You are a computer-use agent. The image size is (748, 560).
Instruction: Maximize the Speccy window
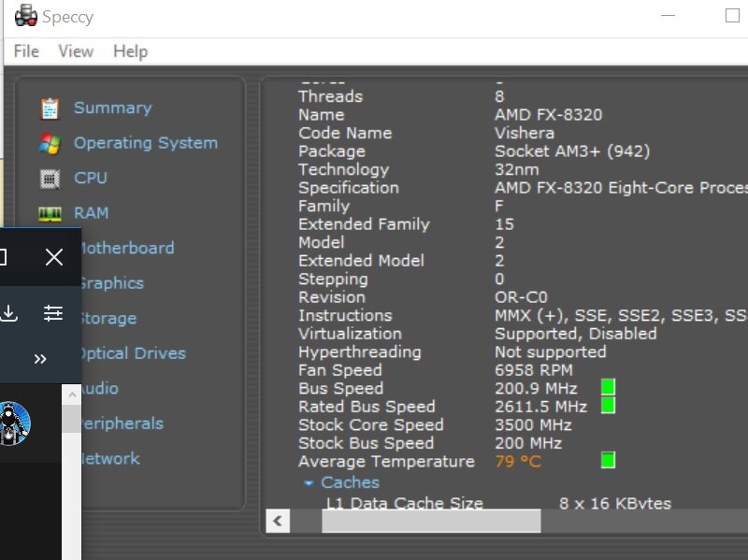732,16
